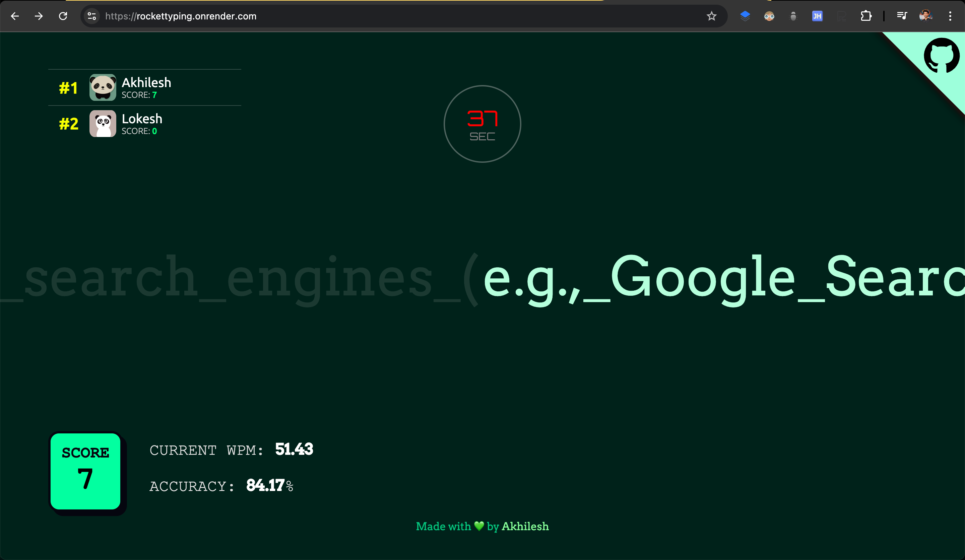Open the JH extension
965x560 pixels.
pos(817,16)
